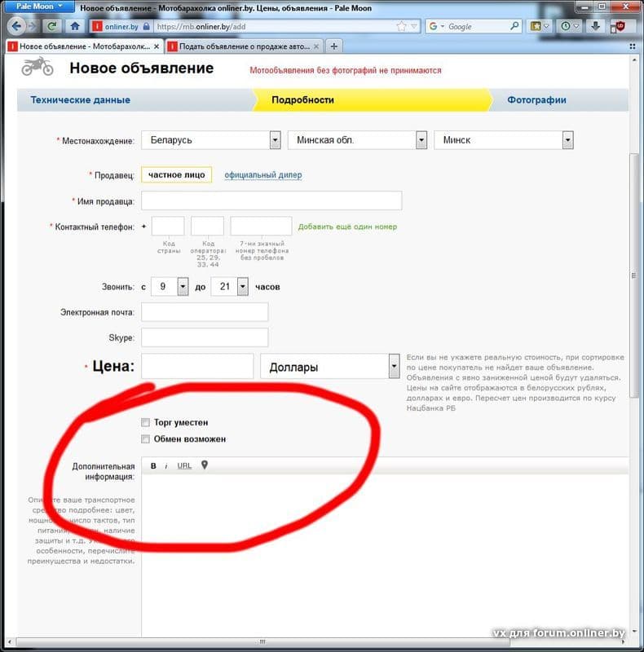Open city dropdown showing Минск
Viewport: 644px width, 652px height.
click(504, 140)
